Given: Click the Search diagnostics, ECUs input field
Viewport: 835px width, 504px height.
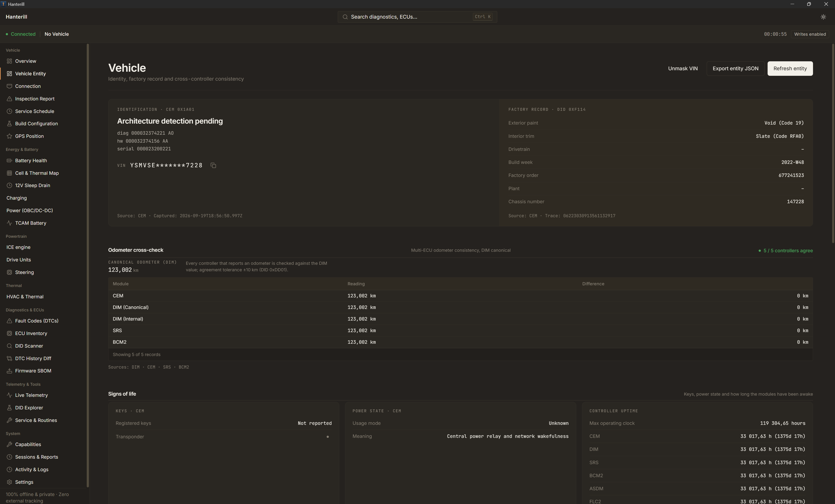Looking at the screenshot, I should tap(417, 17).
